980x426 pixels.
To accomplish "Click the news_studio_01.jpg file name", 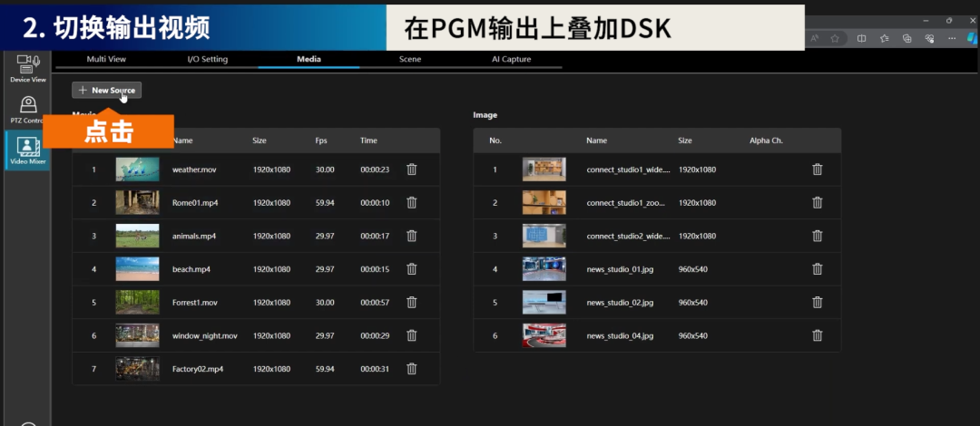I will pos(620,269).
